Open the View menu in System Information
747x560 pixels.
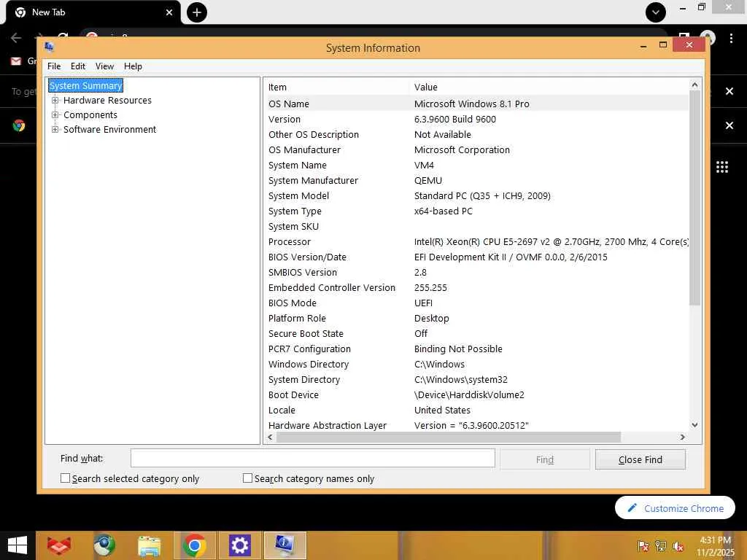tap(104, 66)
